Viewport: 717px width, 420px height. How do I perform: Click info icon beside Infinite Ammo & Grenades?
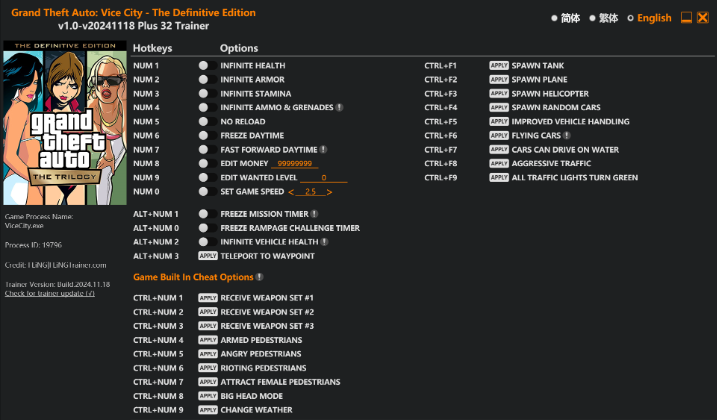pyautogui.click(x=339, y=107)
